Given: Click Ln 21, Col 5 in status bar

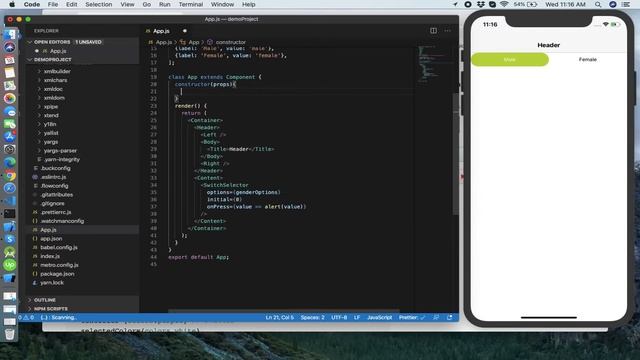Looking at the screenshot, I should point(280,317).
